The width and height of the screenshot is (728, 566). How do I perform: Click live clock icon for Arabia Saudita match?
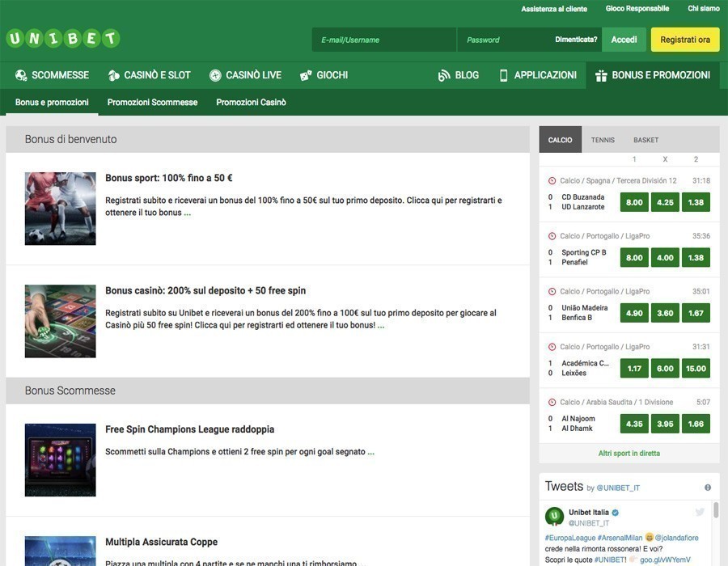552,402
